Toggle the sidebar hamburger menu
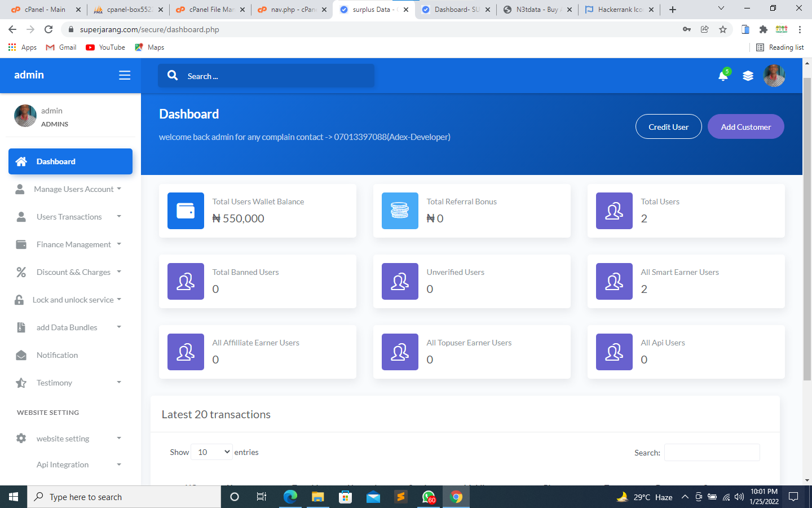812x508 pixels. [125, 75]
